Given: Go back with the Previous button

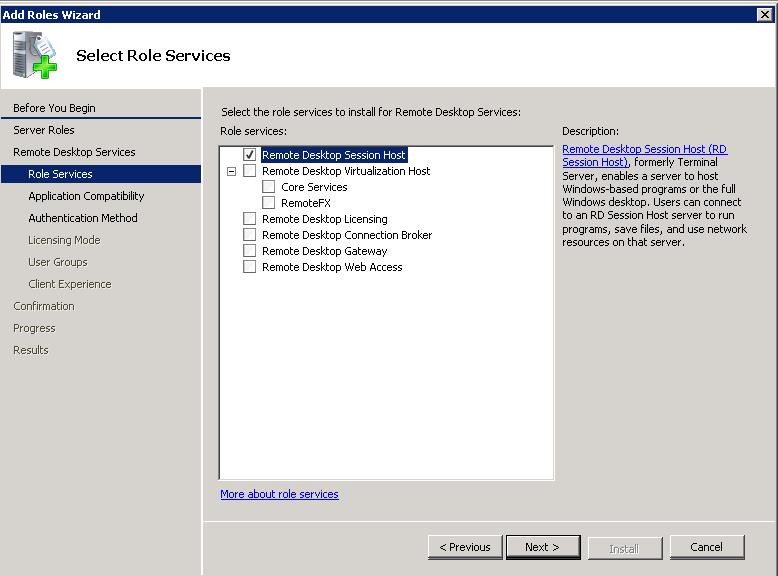Looking at the screenshot, I should pos(465,547).
